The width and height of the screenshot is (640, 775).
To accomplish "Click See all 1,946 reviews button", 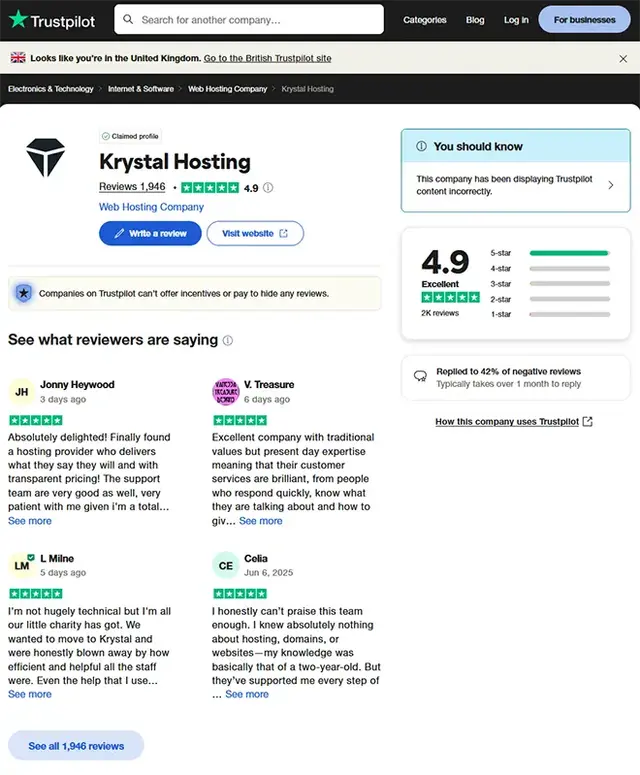I will 76,746.
